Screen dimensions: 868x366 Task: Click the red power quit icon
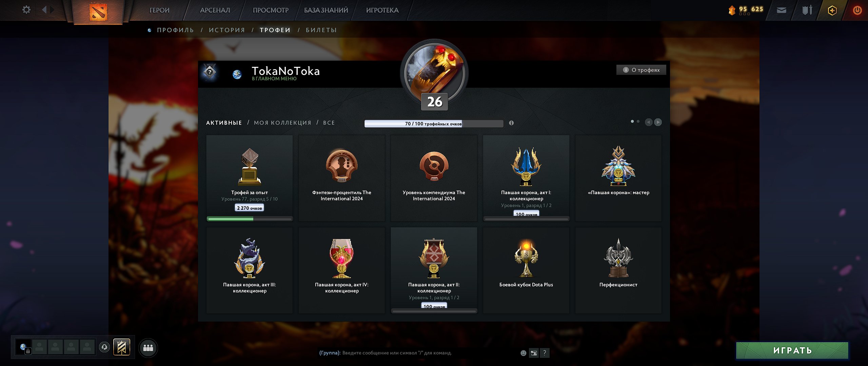point(857,10)
